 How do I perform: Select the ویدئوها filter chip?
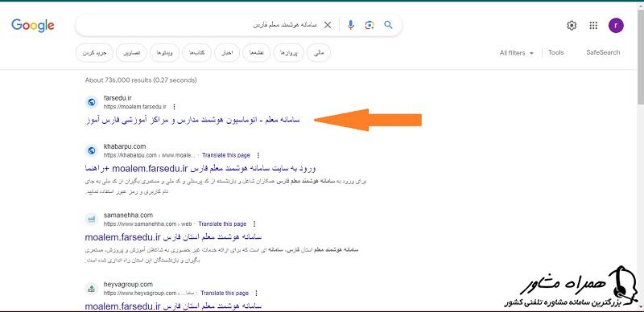[165, 53]
